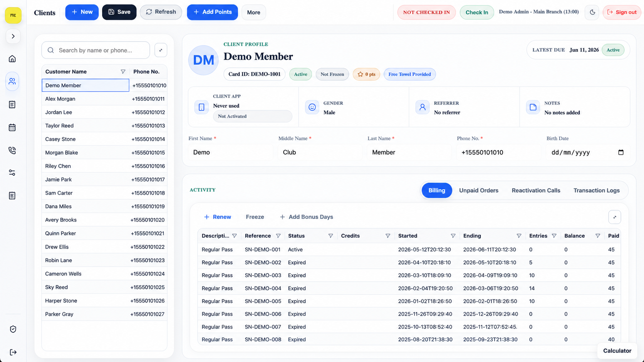The height and width of the screenshot is (362, 644).
Task: Expand the billing table with the expand icon
Action: click(x=615, y=217)
